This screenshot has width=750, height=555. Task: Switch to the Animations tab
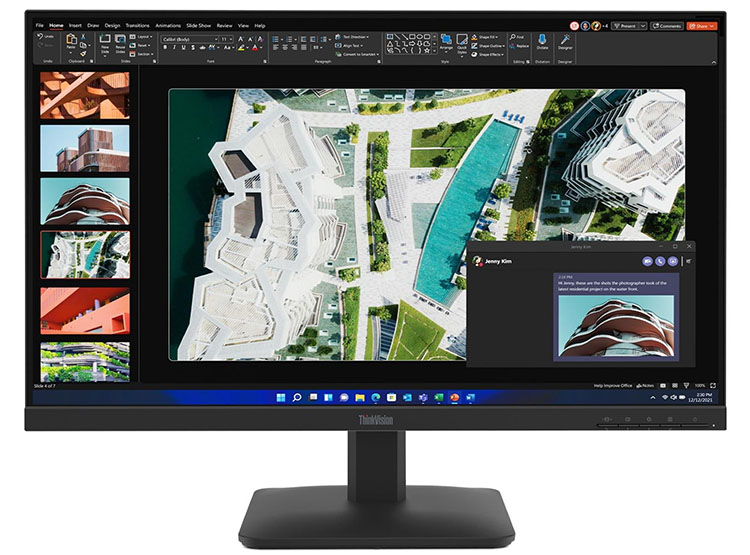click(x=168, y=25)
